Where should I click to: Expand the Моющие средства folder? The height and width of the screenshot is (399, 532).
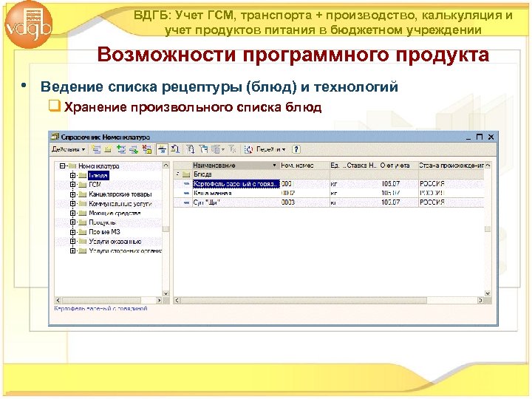pyautogui.click(x=72, y=213)
